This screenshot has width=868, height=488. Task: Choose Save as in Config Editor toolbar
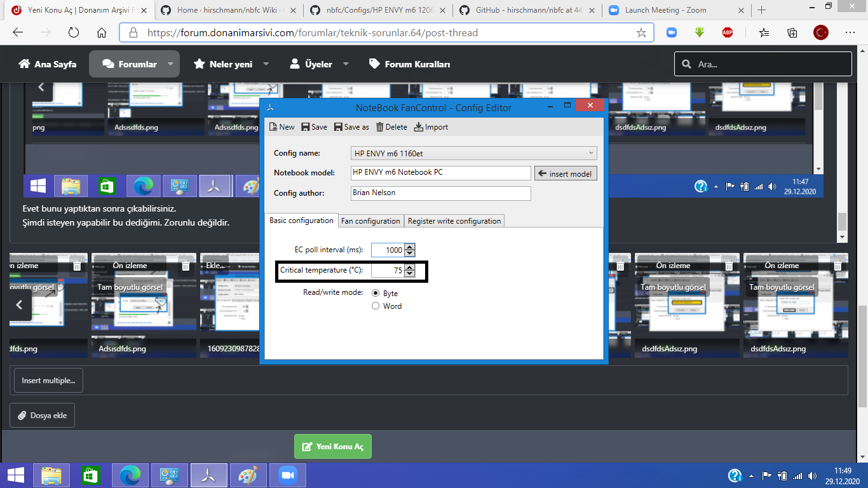tap(351, 127)
